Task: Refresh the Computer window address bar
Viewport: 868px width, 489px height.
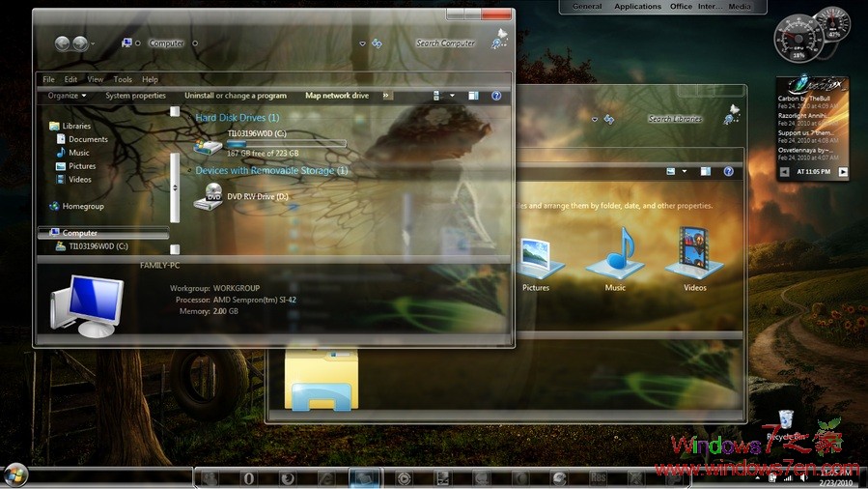Action: click(x=377, y=43)
